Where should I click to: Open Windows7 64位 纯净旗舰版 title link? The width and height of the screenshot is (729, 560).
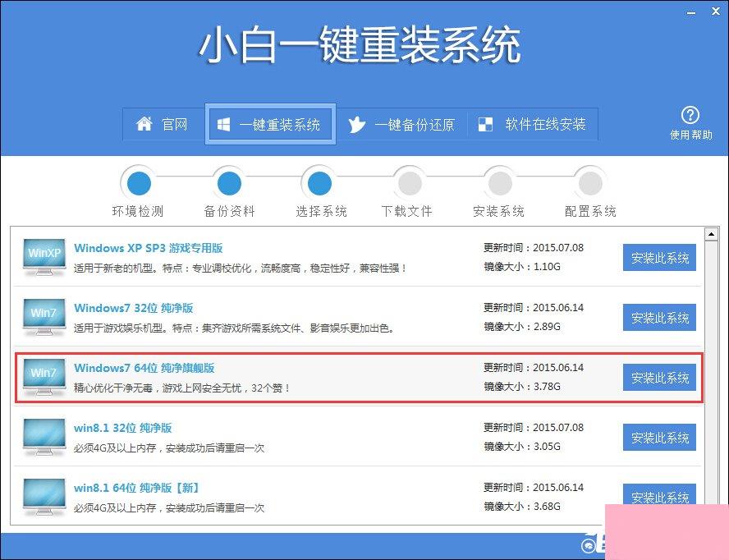144,368
